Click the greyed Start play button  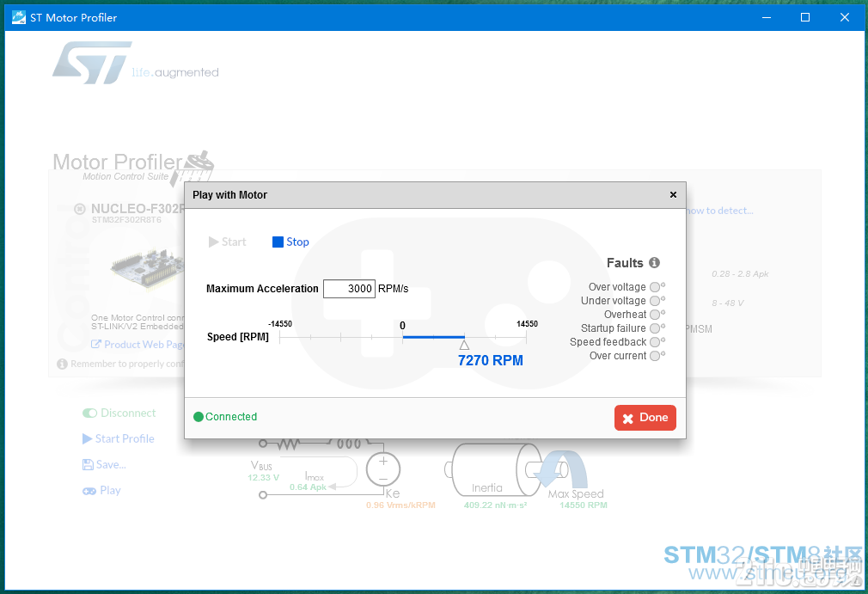tap(227, 242)
